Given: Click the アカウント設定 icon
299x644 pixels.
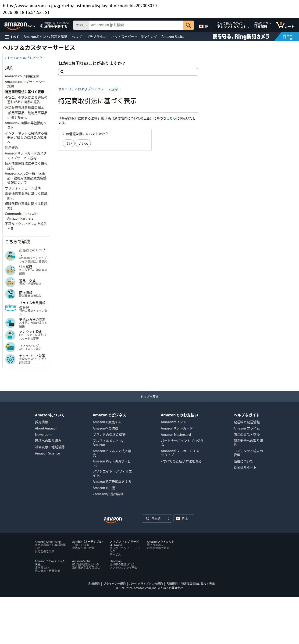Looking at the screenshot, I should pos(10,335).
